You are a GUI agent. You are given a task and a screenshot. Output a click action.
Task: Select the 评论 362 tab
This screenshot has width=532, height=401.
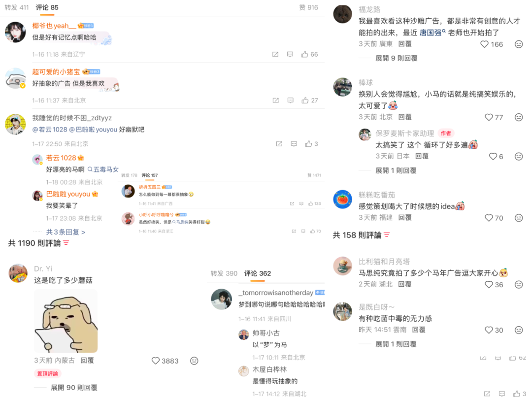[x=258, y=273]
